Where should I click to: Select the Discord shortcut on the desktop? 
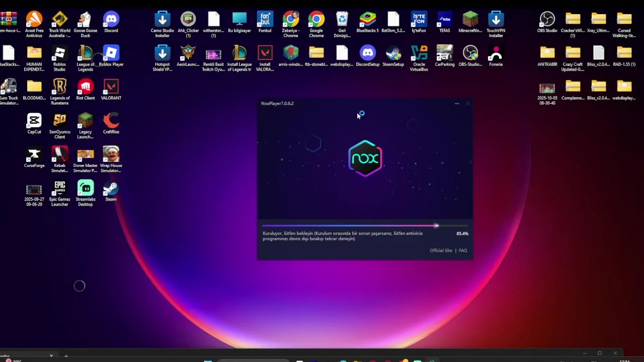click(x=111, y=23)
